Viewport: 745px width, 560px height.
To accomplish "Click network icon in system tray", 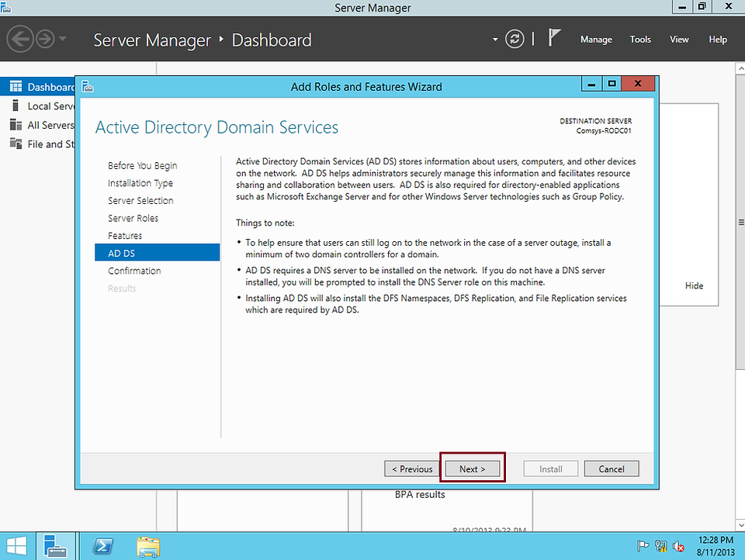I will click(661, 546).
